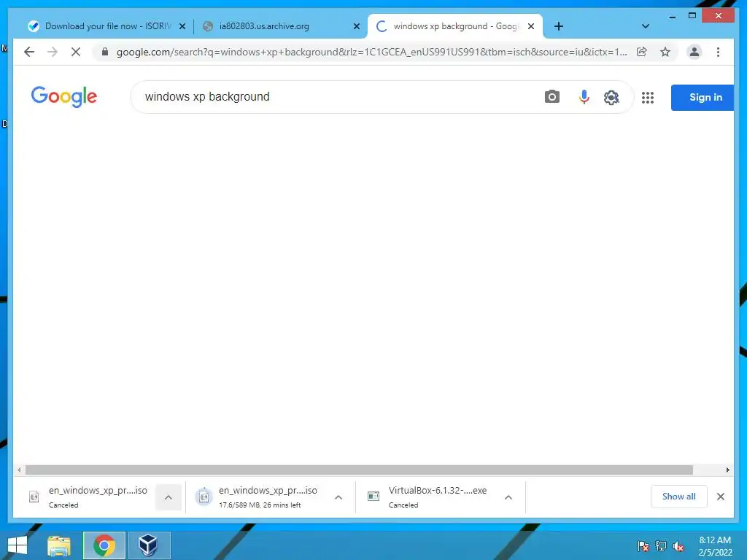The image size is (747, 560).
Task: Click the forward navigation arrow
Action: [x=53, y=52]
